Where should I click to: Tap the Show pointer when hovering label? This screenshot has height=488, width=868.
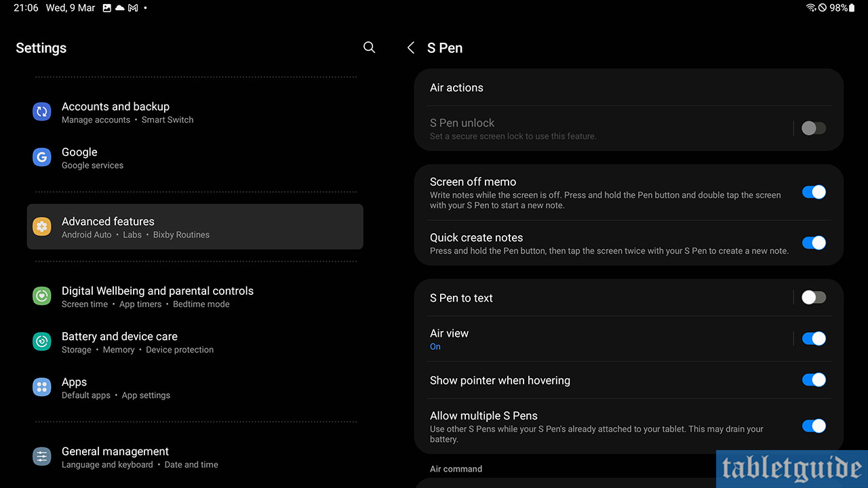pyautogui.click(x=500, y=380)
